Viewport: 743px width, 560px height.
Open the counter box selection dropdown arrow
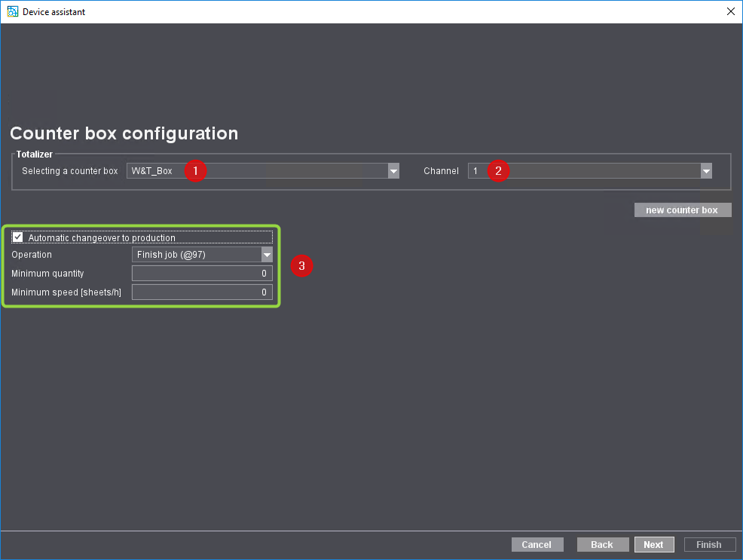click(393, 171)
